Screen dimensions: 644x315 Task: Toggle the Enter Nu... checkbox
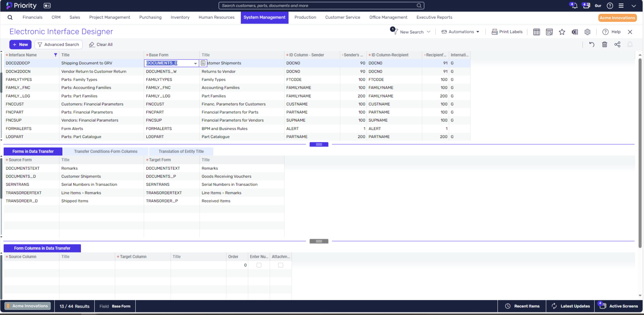259,265
